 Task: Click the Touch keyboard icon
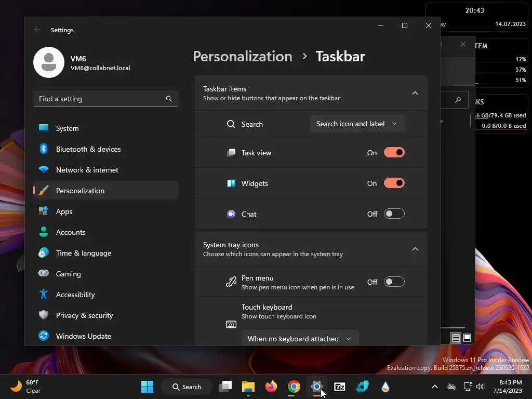coord(231,324)
